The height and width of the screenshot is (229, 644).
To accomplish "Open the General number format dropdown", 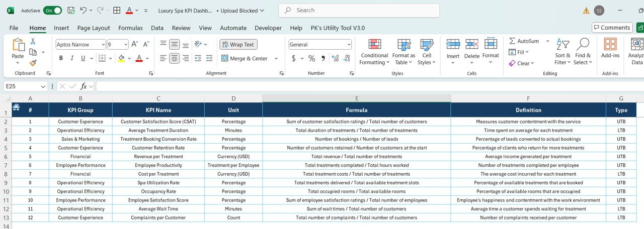I will click(349, 44).
